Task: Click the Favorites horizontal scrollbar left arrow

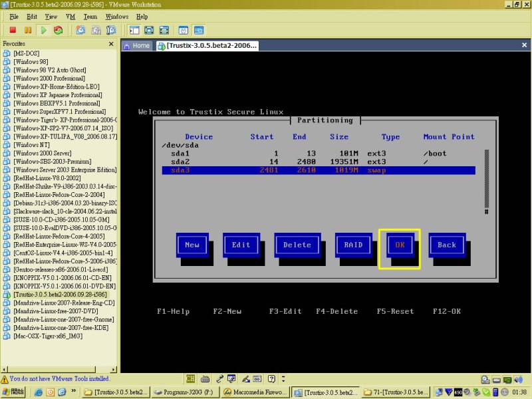Action: [x=4, y=369]
